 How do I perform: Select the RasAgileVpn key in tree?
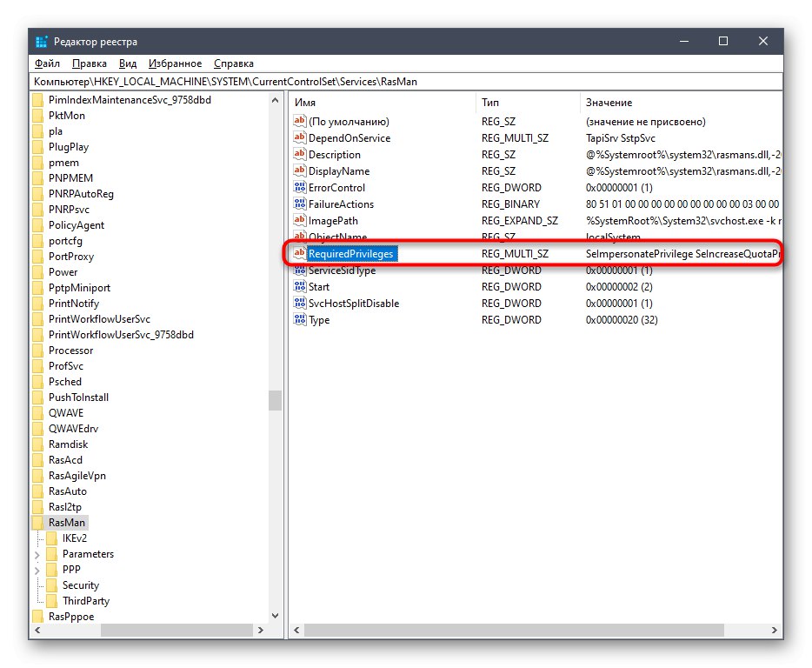[x=77, y=476]
